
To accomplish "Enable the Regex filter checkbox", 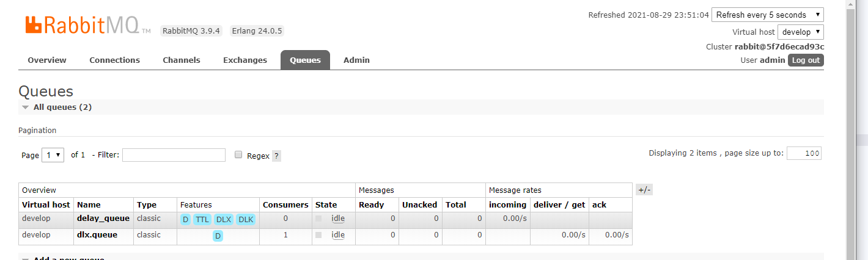I will click(x=238, y=155).
